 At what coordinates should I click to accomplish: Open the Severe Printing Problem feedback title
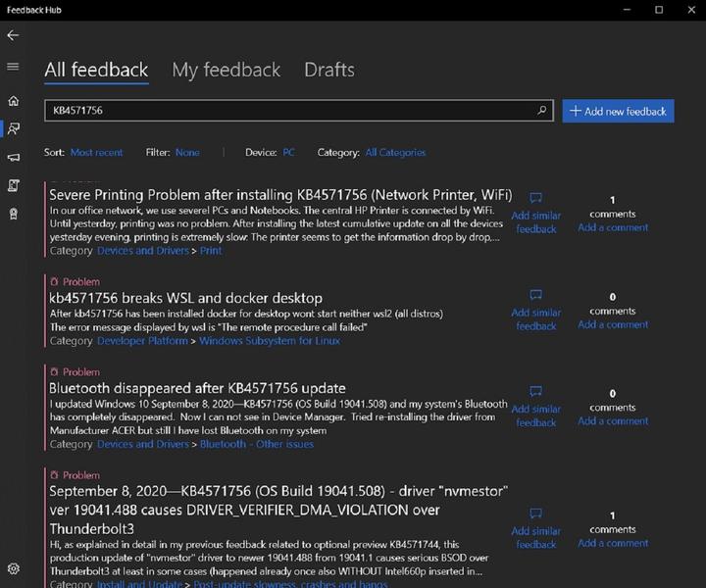point(270,194)
